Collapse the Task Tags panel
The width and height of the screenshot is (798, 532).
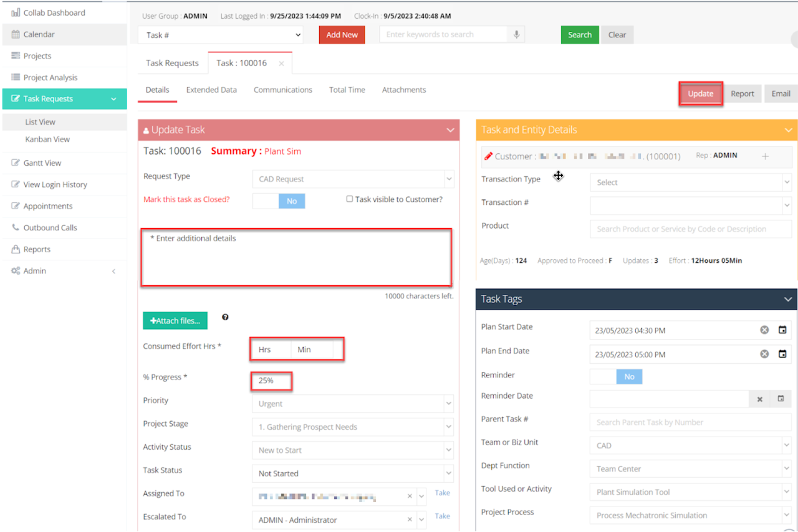[787, 300]
